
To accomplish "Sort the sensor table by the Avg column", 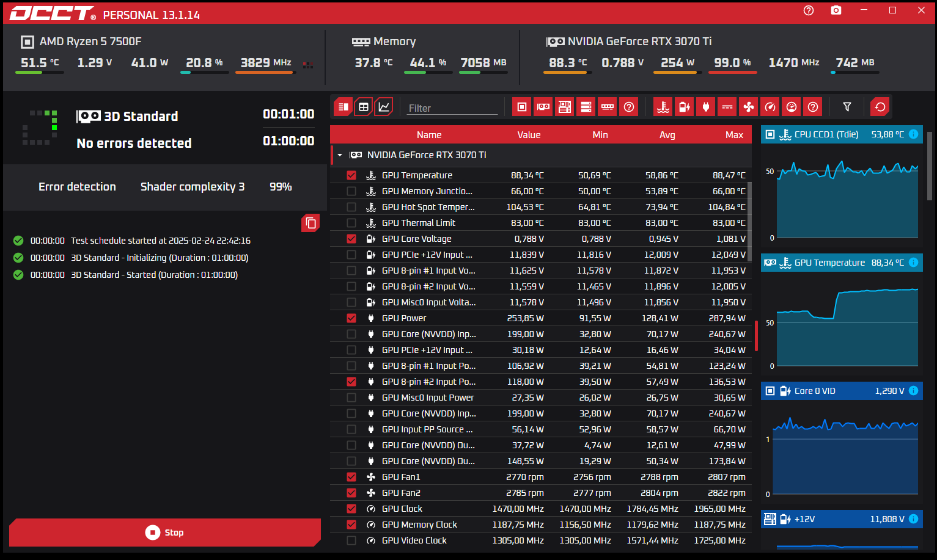I will click(667, 135).
